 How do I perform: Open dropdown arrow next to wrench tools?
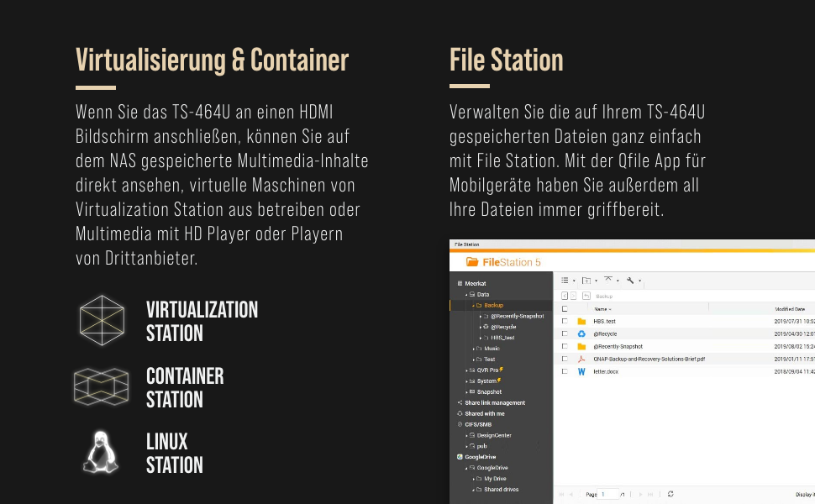(639, 281)
